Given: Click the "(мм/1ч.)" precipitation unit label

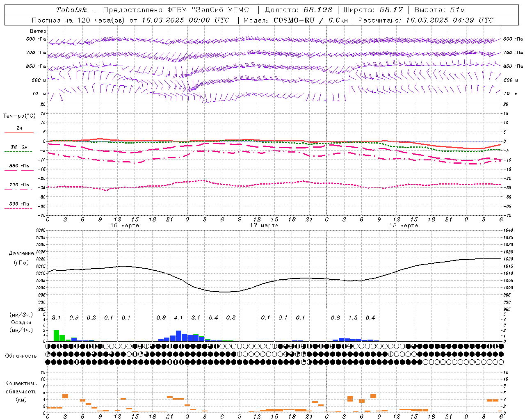Looking at the screenshot, I should pyautogui.click(x=21, y=330).
